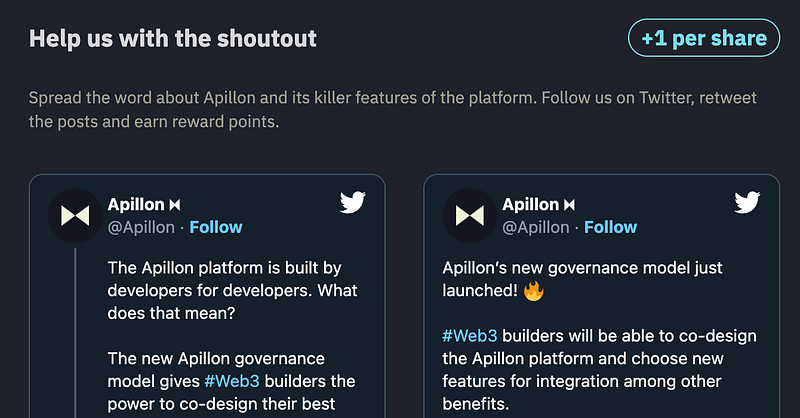Click the fire emoji after "launched!"

tap(533, 291)
